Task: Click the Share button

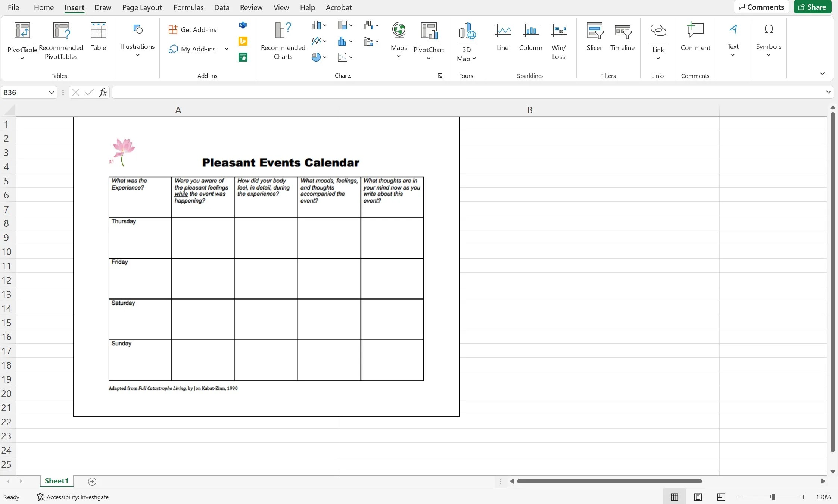Action: point(813,7)
